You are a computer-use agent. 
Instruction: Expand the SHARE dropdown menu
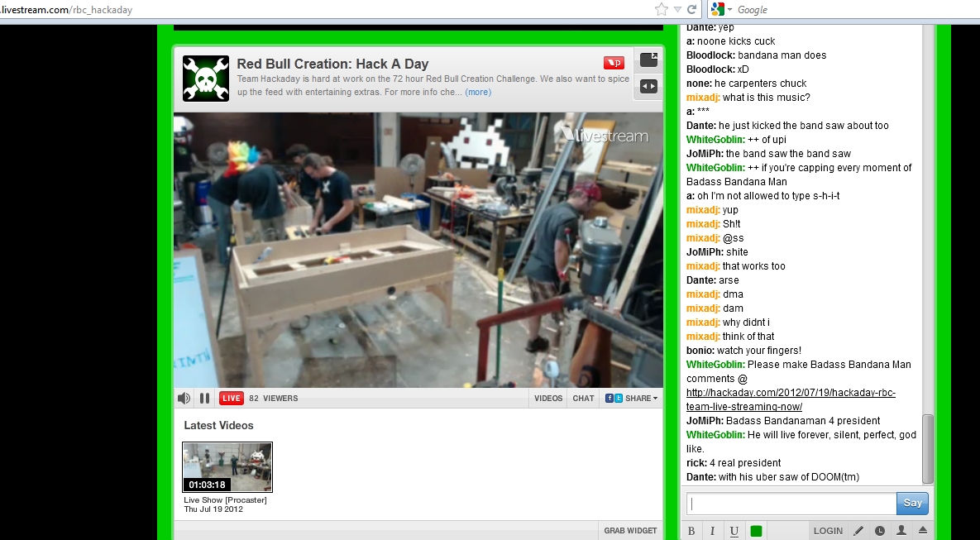(632, 399)
